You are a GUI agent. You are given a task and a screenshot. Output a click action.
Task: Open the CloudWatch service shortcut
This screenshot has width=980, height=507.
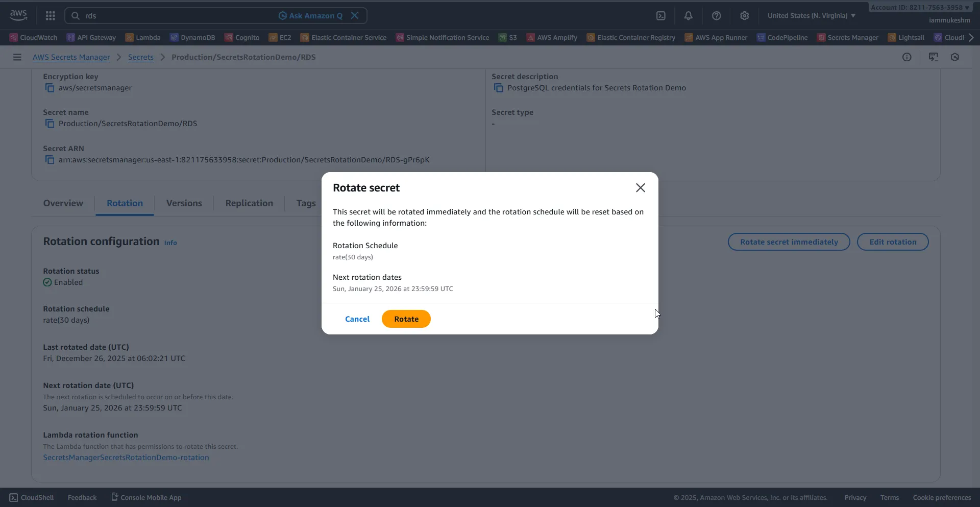pyautogui.click(x=32, y=37)
